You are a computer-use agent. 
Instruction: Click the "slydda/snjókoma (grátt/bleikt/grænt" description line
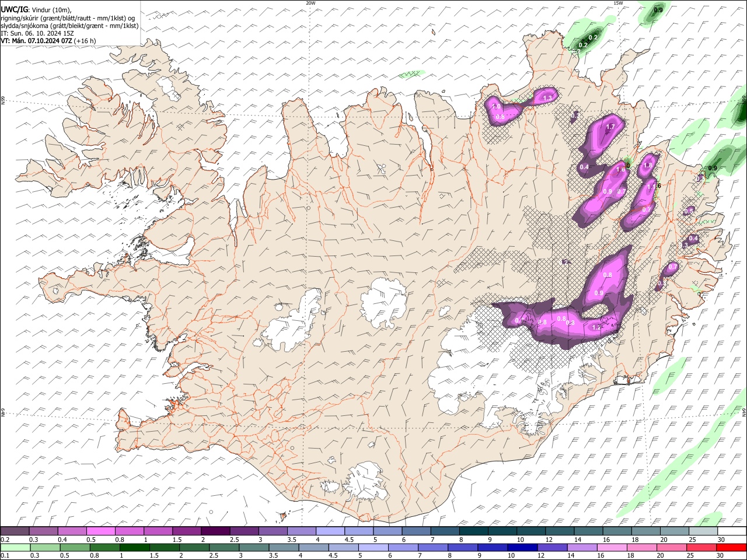(x=69, y=26)
